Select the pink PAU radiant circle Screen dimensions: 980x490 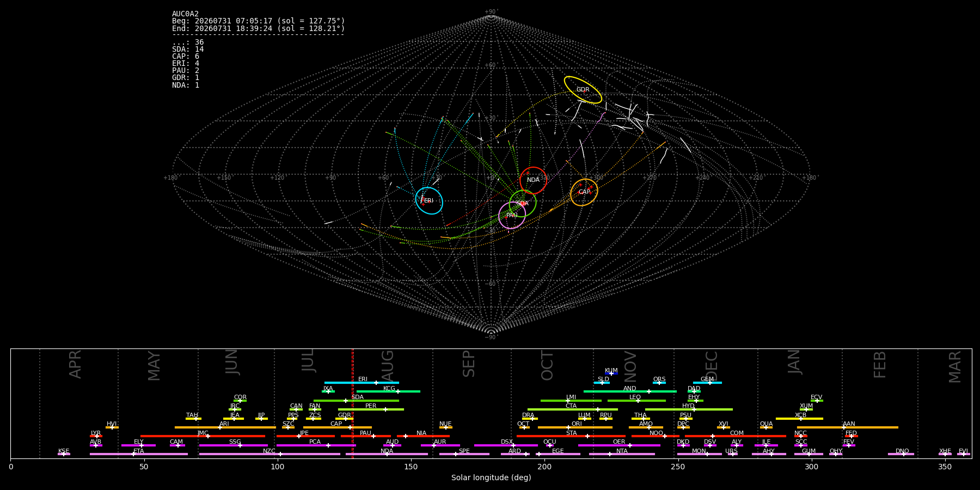(x=512, y=215)
